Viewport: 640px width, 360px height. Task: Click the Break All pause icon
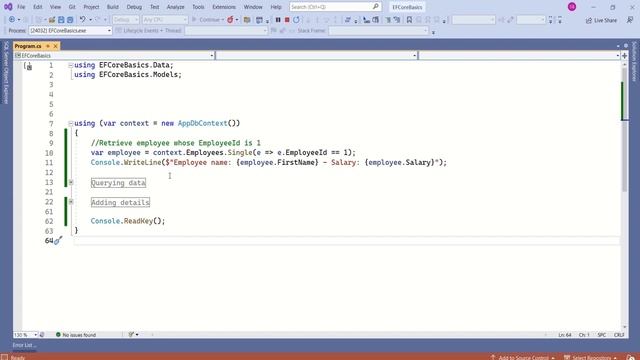click(x=278, y=20)
